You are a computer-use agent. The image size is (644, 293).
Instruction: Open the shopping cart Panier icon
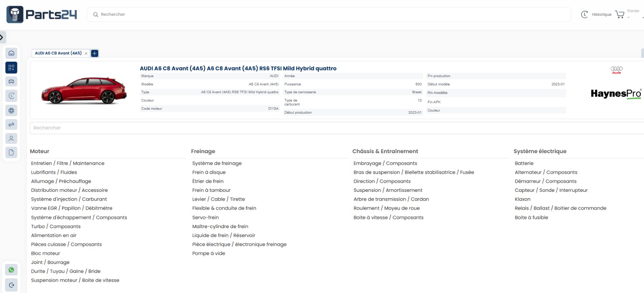620,15
